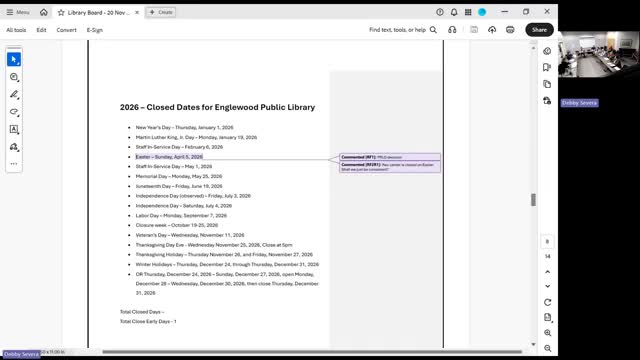
Task: Click the meeting room video thumbnail
Action: tap(599, 54)
